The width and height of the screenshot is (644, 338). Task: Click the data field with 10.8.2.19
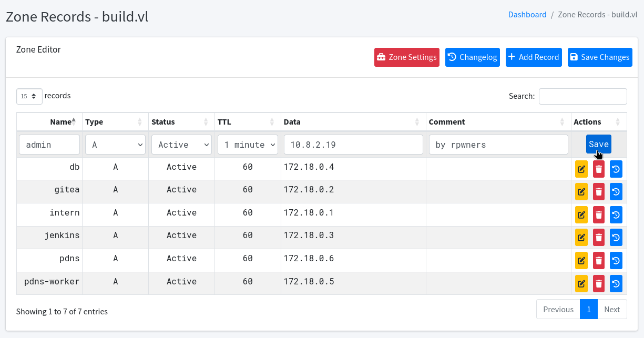pos(353,145)
